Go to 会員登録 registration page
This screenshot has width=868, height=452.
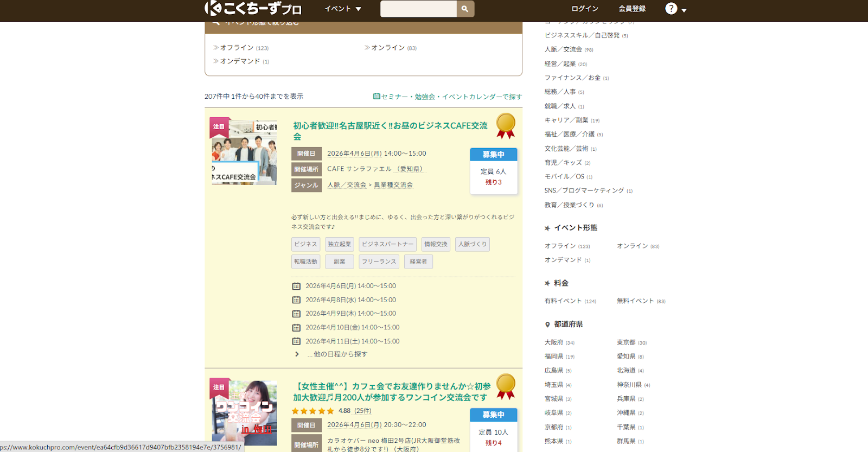632,9
